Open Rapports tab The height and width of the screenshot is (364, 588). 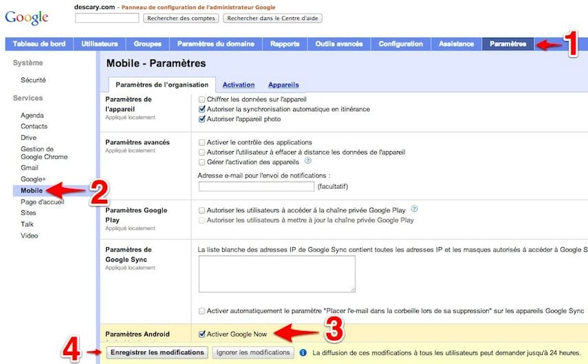click(x=285, y=44)
